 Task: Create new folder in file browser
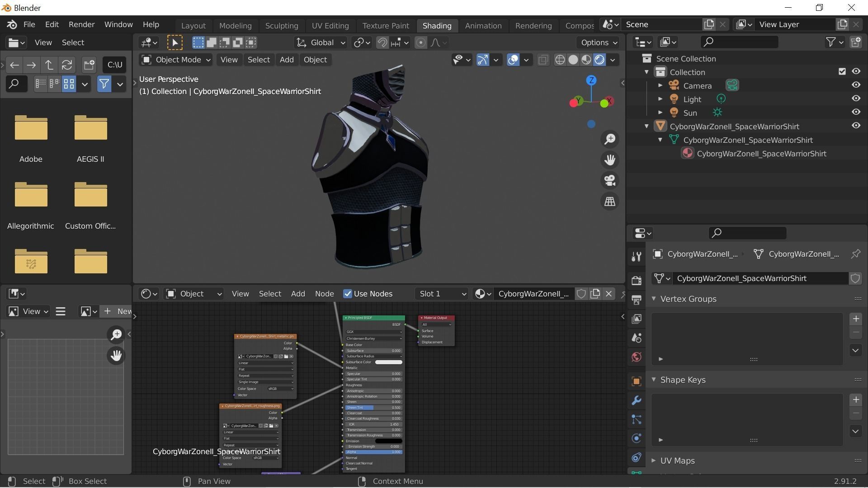click(89, 65)
